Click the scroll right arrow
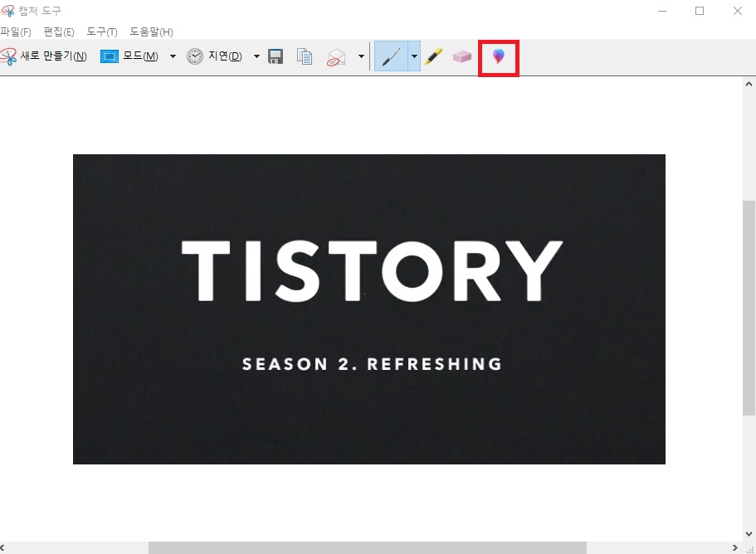This screenshot has height=554, width=756. pos(735,547)
